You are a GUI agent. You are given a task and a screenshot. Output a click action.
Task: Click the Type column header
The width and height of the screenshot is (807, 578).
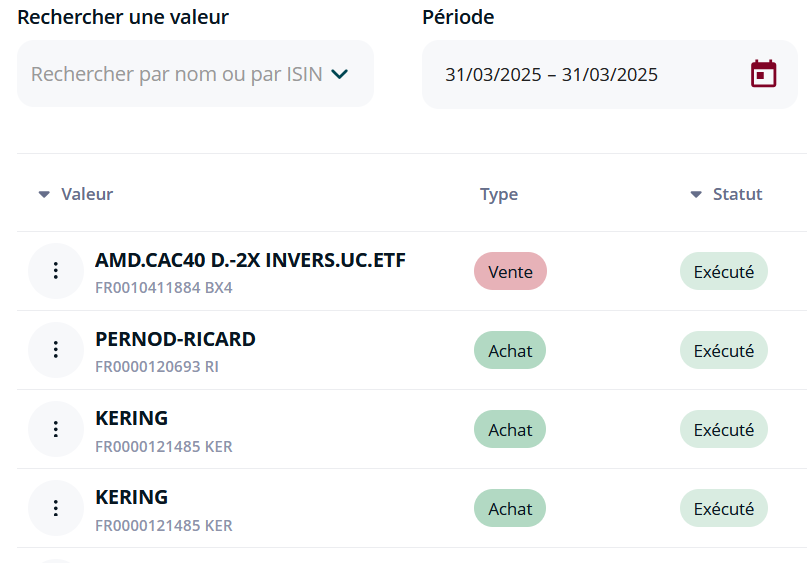pyautogui.click(x=499, y=195)
